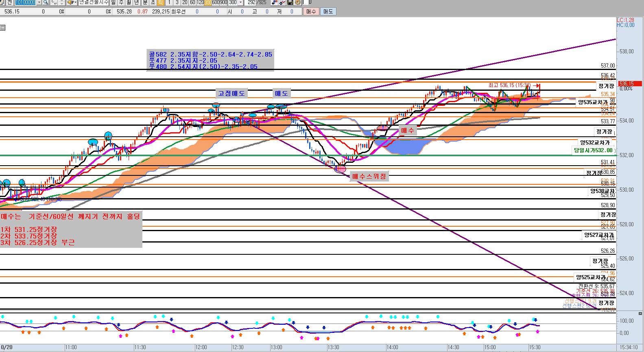This screenshot has width=644, height=352.
Task: Click the blue-red arrows sync icon in toolbar
Action: point(275,2)
